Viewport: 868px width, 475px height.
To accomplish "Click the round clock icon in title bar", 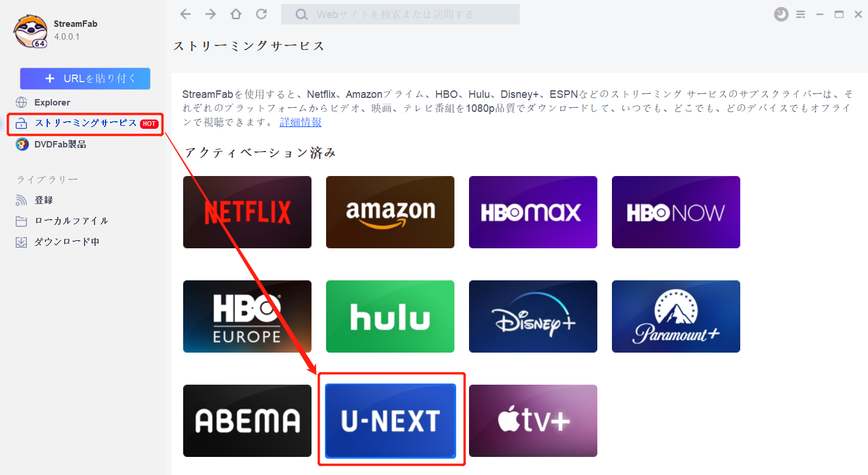I will click(x=781, y=15).
